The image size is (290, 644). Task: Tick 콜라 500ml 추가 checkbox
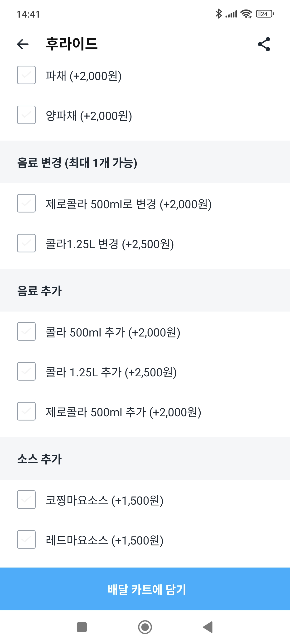26,331
